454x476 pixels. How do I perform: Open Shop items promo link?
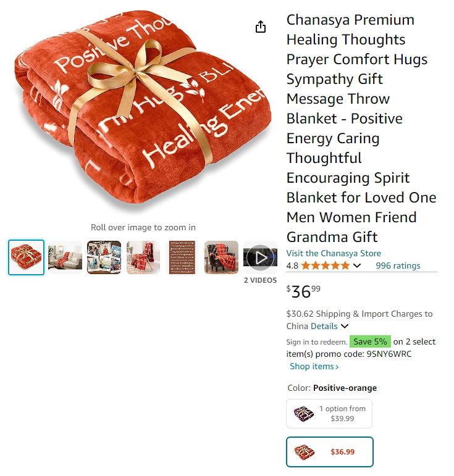(314, 366)
